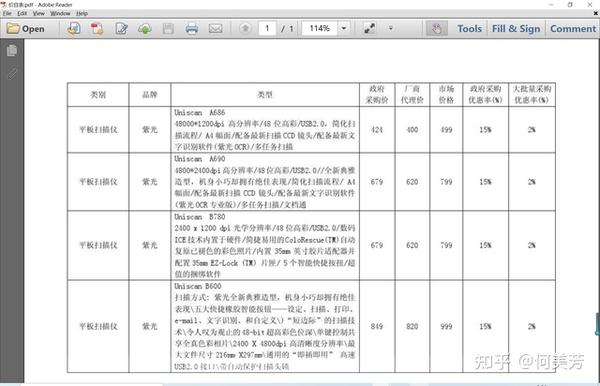Screen dimensions: 600x386
Task: Click the Sign/edit document pencil icon
Action: click(x=121, y=29)
